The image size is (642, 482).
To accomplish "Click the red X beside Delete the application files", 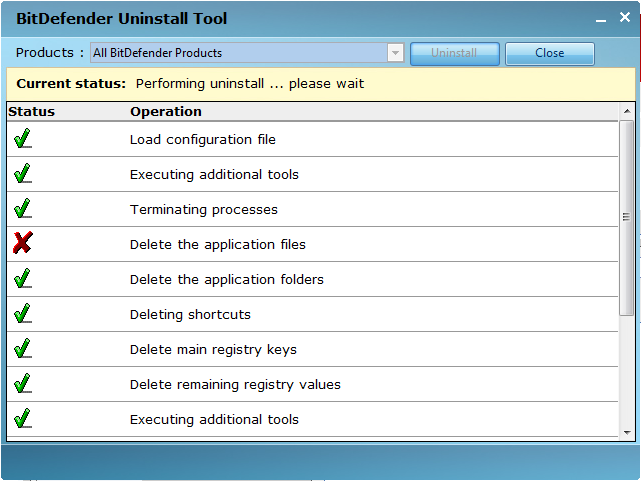I will [x=23, y=243].
